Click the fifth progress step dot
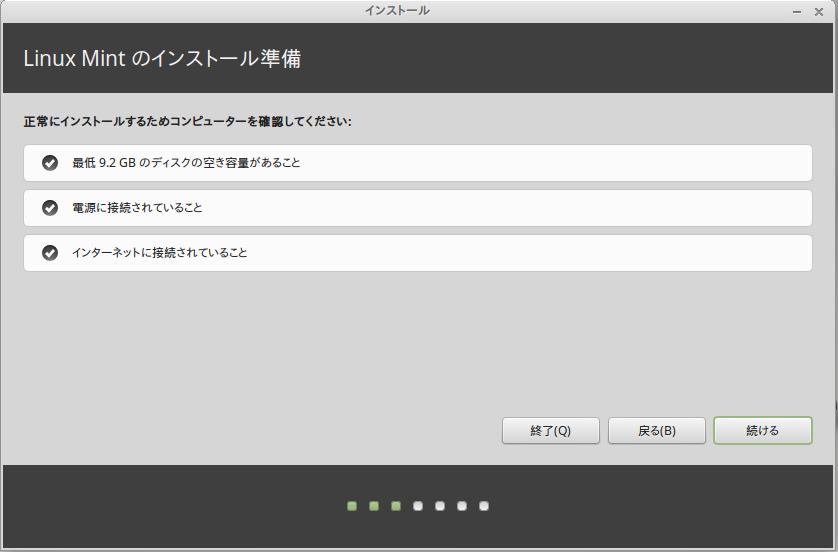Viewport: 838px width, 552px height. click(x=440, y=506)
